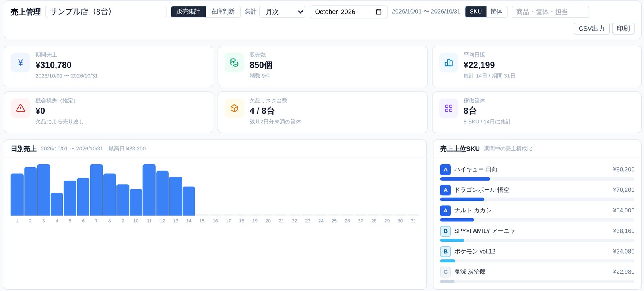Click the CSV出力 button
Screen dimensions: 644x291
click(591, 29)
